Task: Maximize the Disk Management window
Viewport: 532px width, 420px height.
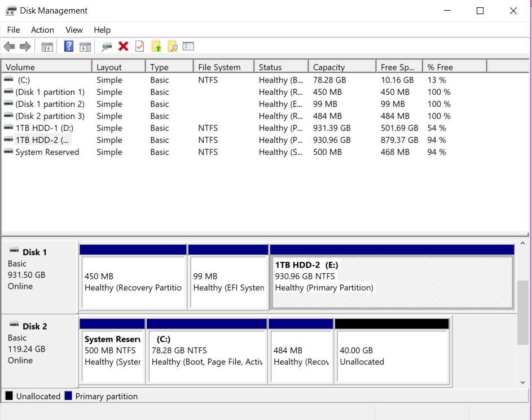Action: pyautogui.click(x=480, y=11)
